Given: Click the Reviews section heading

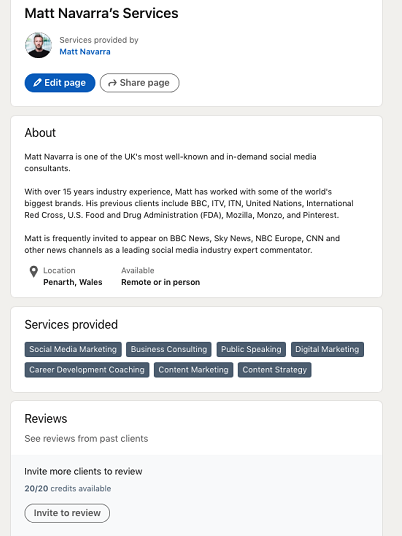Looking at the screenshot, I should coord(46,419).
